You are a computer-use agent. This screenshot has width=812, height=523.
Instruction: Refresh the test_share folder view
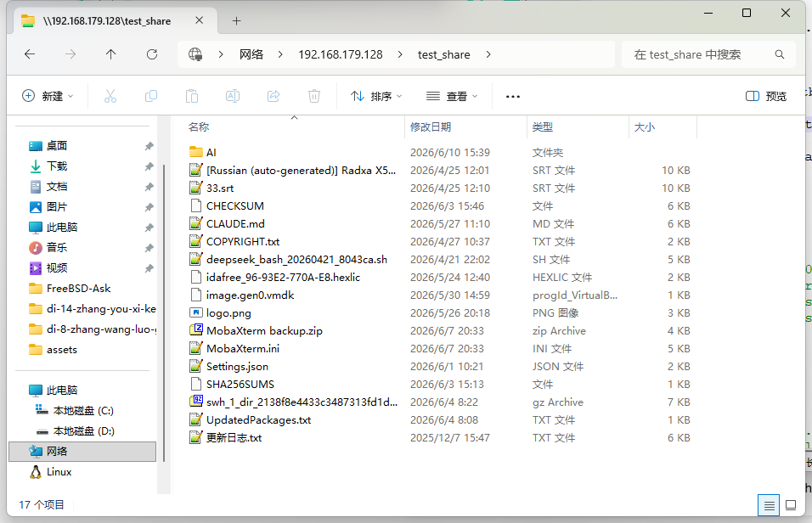[x=152, y=53]
